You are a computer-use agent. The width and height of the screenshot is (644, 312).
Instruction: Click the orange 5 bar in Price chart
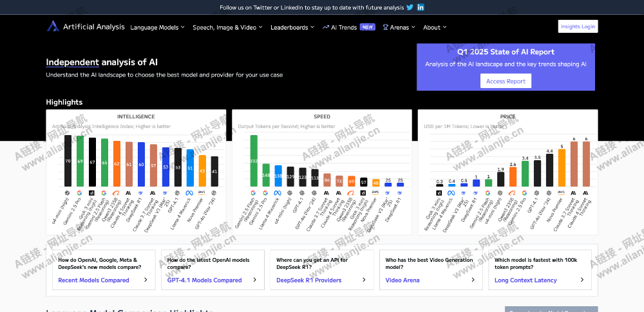click(x=562, y=168)
